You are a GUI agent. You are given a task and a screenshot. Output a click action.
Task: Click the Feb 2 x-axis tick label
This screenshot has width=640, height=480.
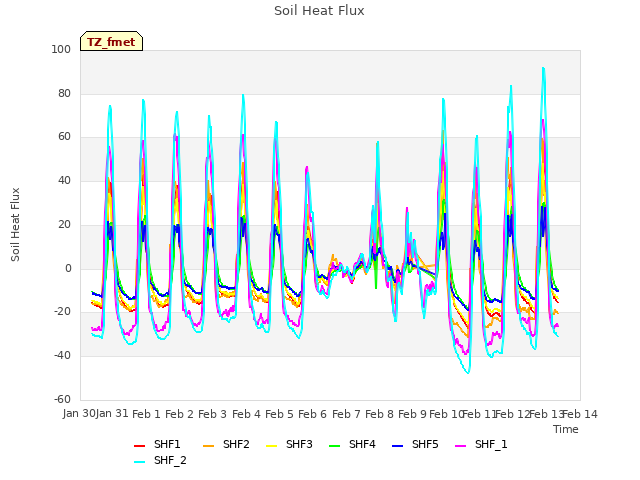coord(179,414)
